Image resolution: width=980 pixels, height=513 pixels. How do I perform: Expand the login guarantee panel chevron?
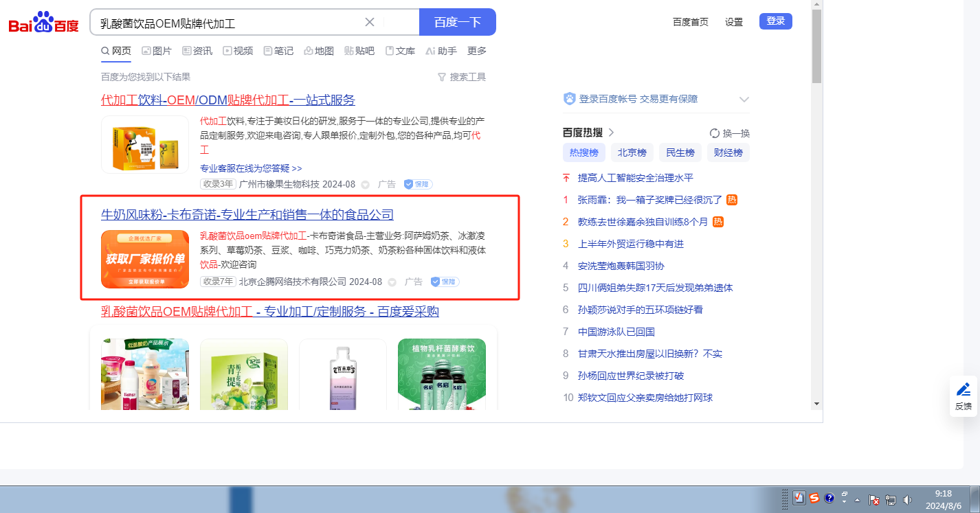click(x=744, y=100)
